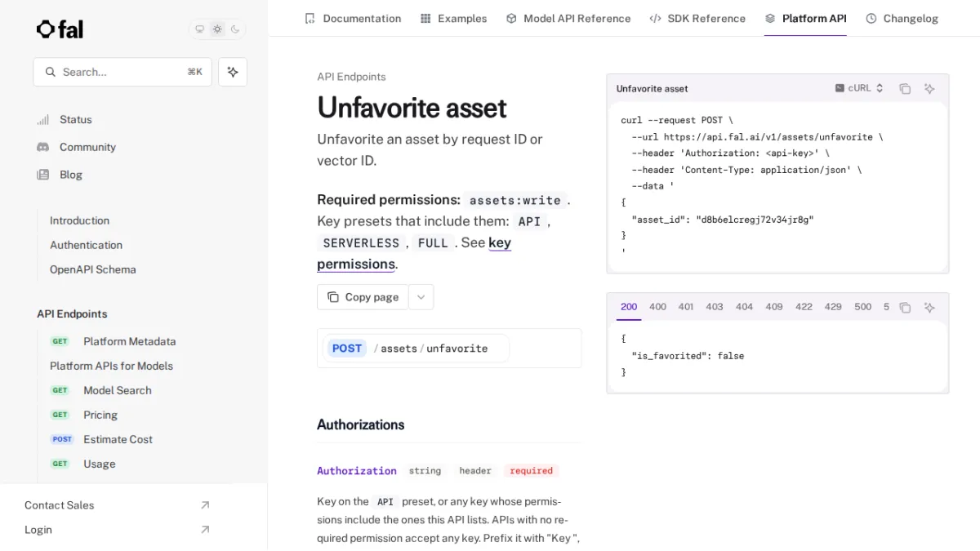Image resolution: width=980 pixels, height=551 pixels.
Task: Select the 404 response tab
Action: [744, 307]
